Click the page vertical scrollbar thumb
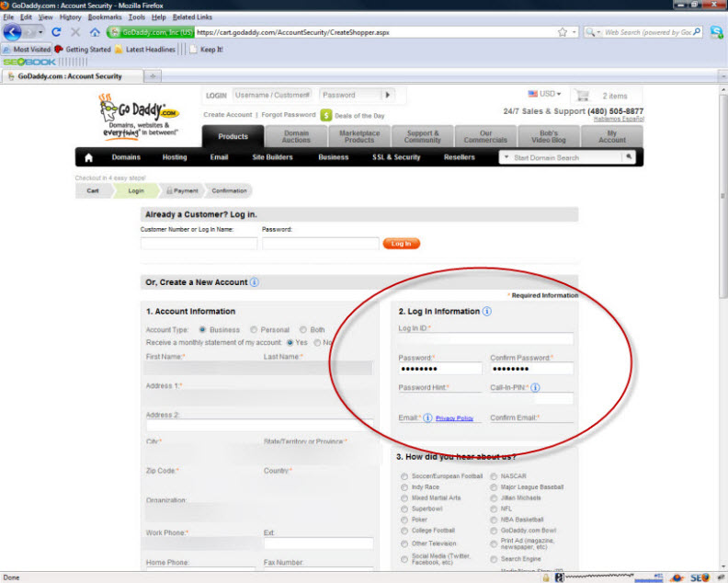This screenshot has width=728, height=583. pos(722,197)
